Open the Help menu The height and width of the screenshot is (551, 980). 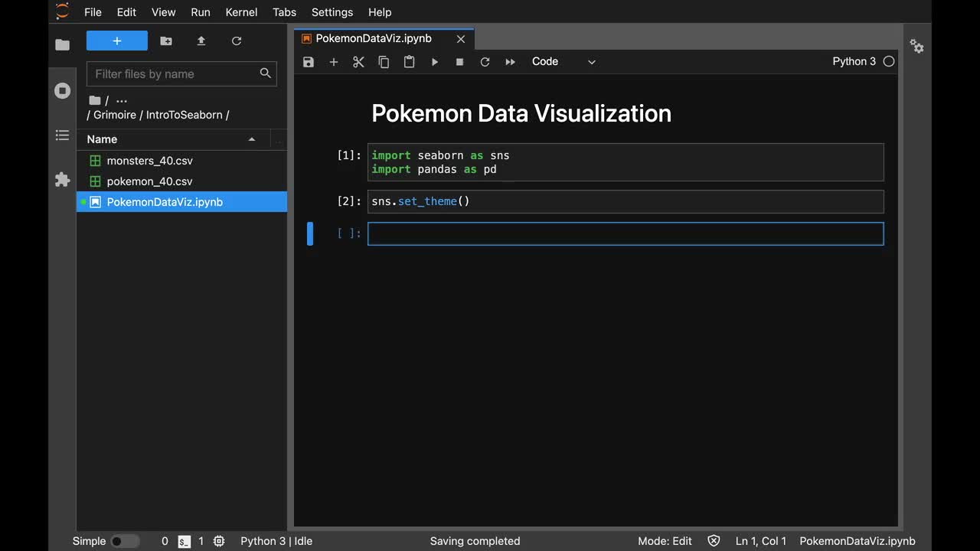[x=380, y=12]
